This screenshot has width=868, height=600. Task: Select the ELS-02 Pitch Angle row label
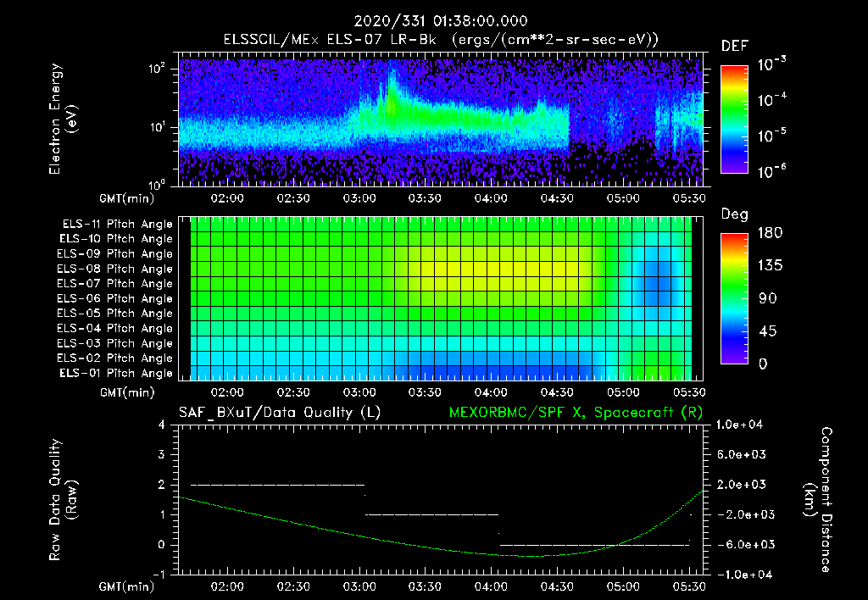(x=115, y=358)
